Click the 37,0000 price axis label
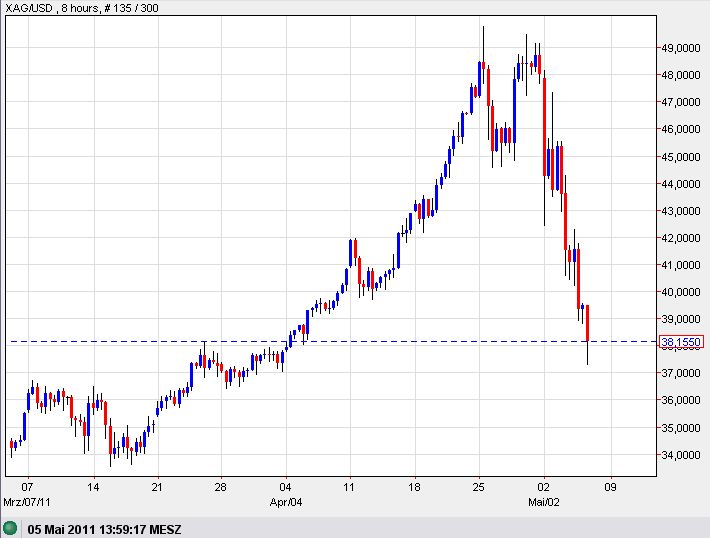Screen dimensions: 710x538 [x=681, y=373]
